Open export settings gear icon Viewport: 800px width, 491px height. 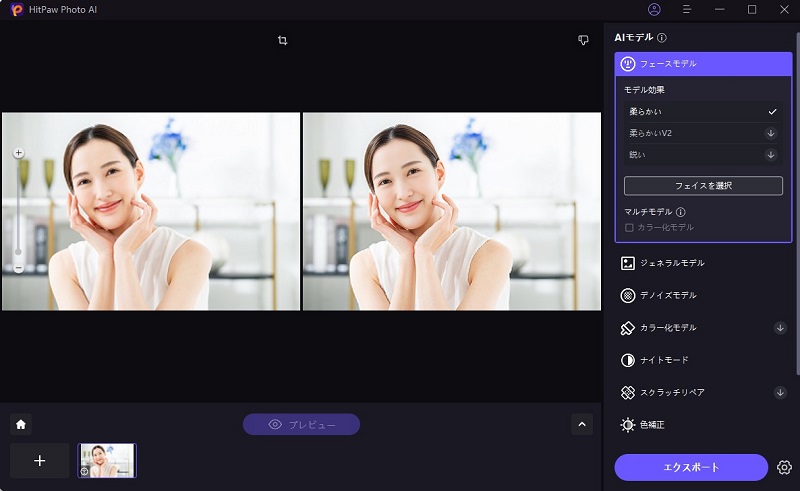point(784,467)
